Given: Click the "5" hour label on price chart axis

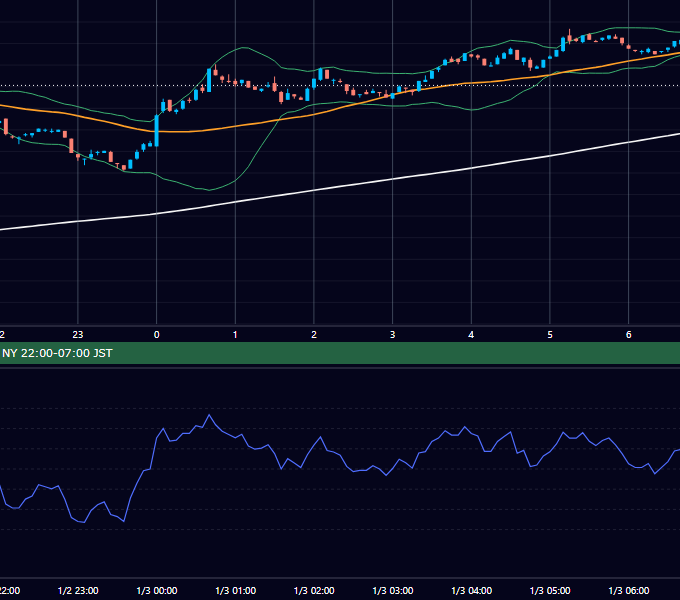Looking at the screenshot, I should click(550, 335).
